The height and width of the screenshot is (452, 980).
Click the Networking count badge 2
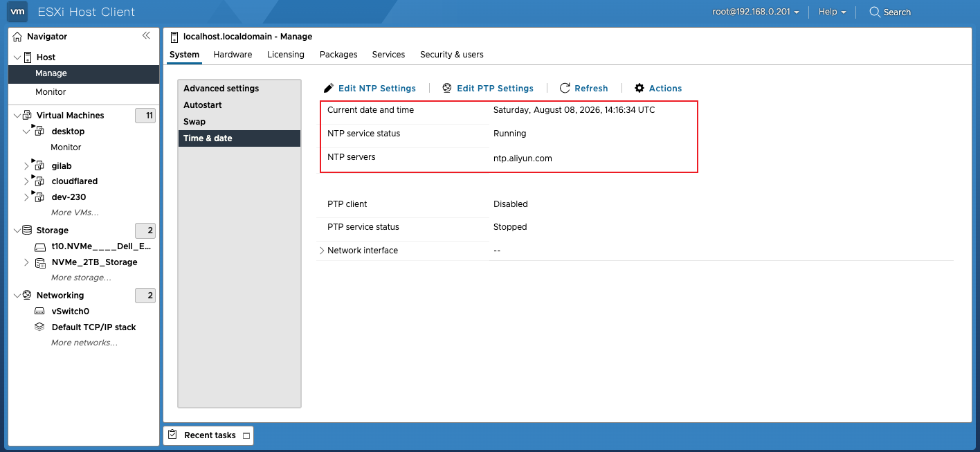pyautogui.click(x=145, y=296)
